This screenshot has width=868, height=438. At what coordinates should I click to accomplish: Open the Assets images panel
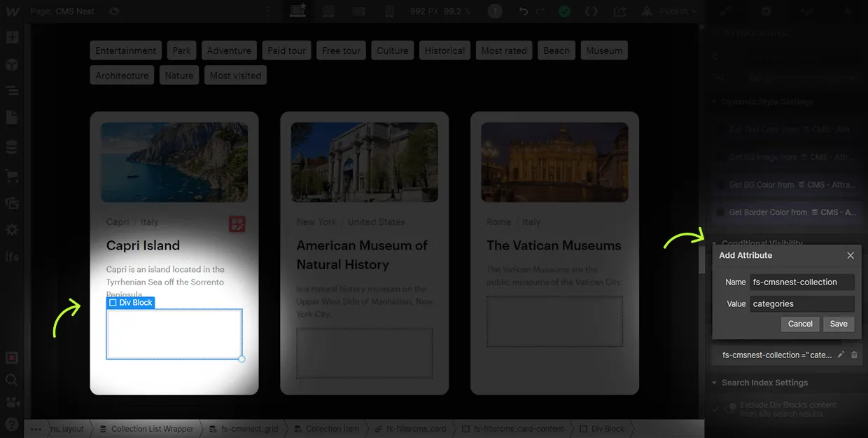pyautogui.click(x=12, y=203)
